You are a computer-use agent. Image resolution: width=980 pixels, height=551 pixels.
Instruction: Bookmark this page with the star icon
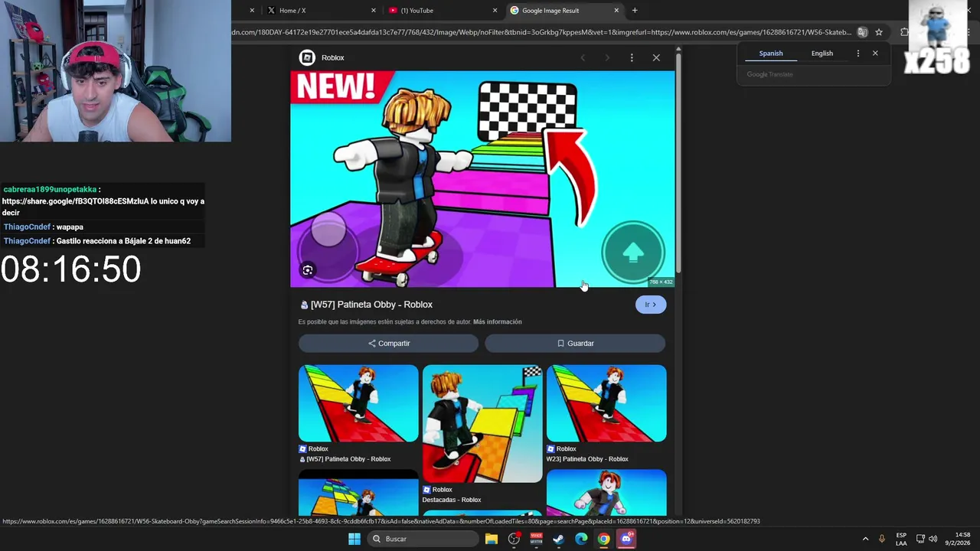tap(879, 32)
